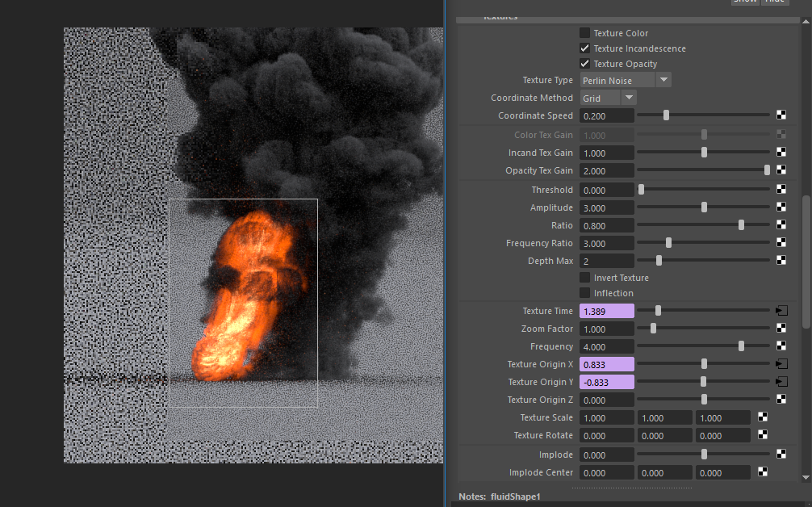Click the texture map checker icon beside Amplitude
The height and width of the screenshot is (507, 812).
pyautogui.click(x=781, y=207)
